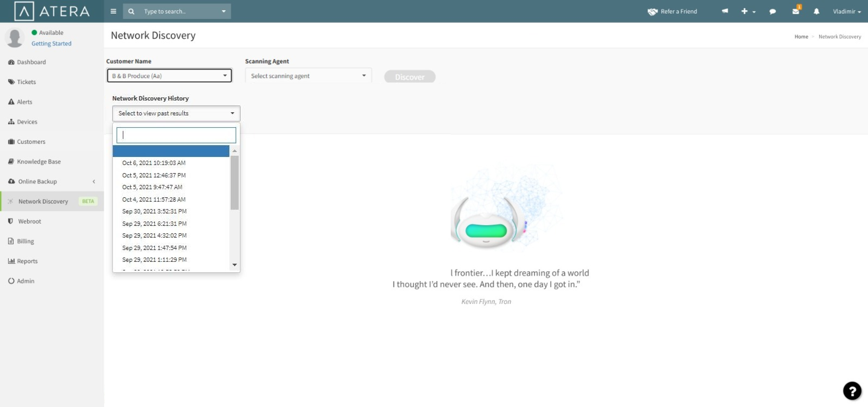Screen dimensions: 868x407
Task: Click the Atera logo
Action: coord(52,11)
